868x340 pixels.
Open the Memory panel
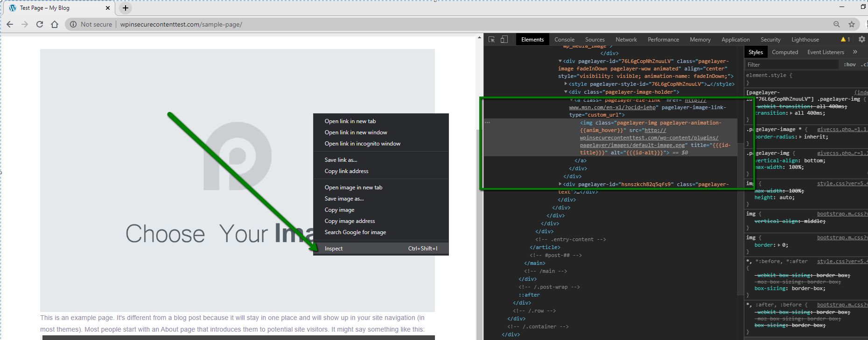700,40
